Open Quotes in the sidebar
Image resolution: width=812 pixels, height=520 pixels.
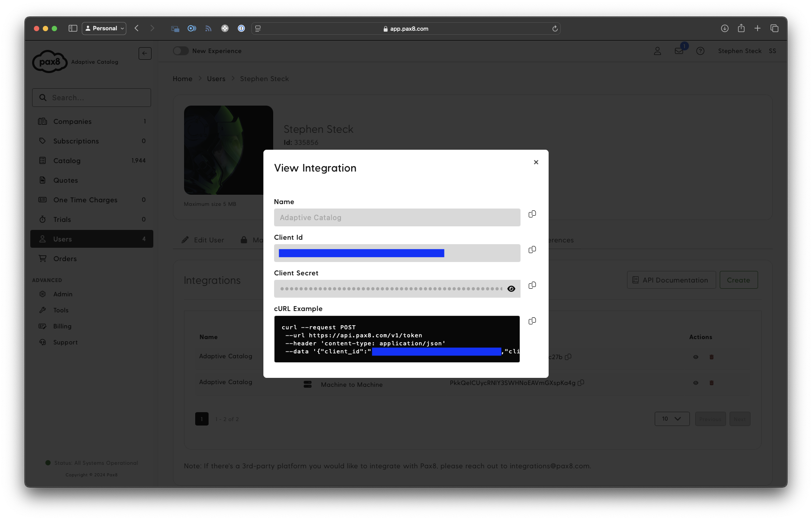[x=92, y=180]
